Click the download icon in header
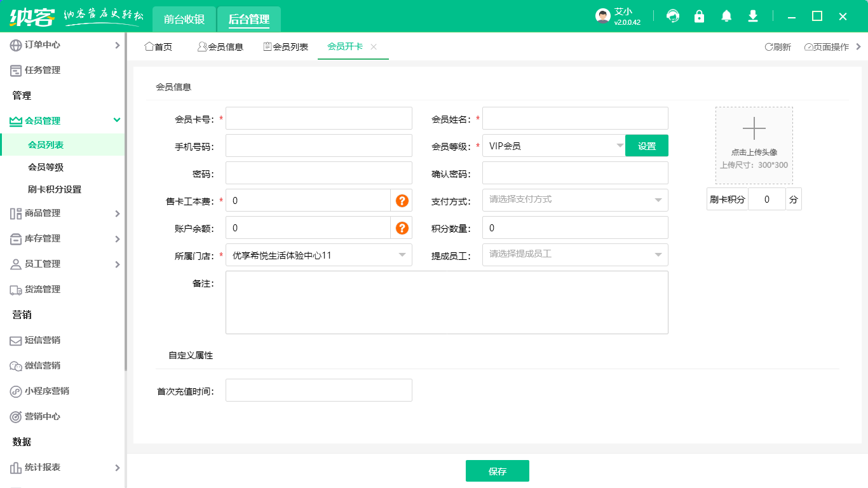Viewport: 868px width, 488px height. pyautogui.click(x=753, y=17)
